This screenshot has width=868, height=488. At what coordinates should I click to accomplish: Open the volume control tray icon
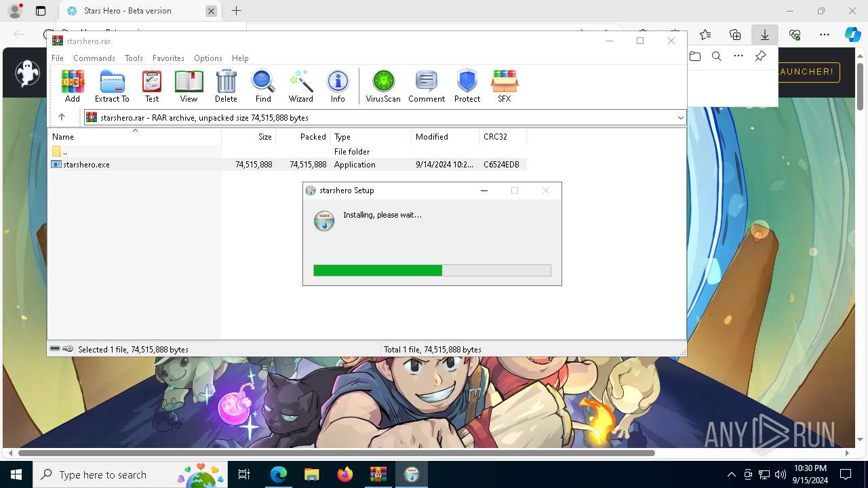click(780, 474)
